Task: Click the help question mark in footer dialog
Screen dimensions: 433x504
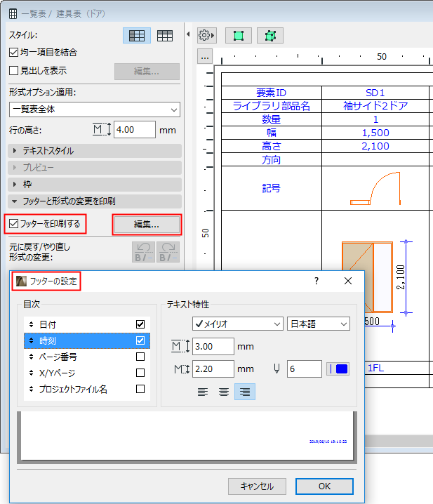Action: (x=317, y=281)
